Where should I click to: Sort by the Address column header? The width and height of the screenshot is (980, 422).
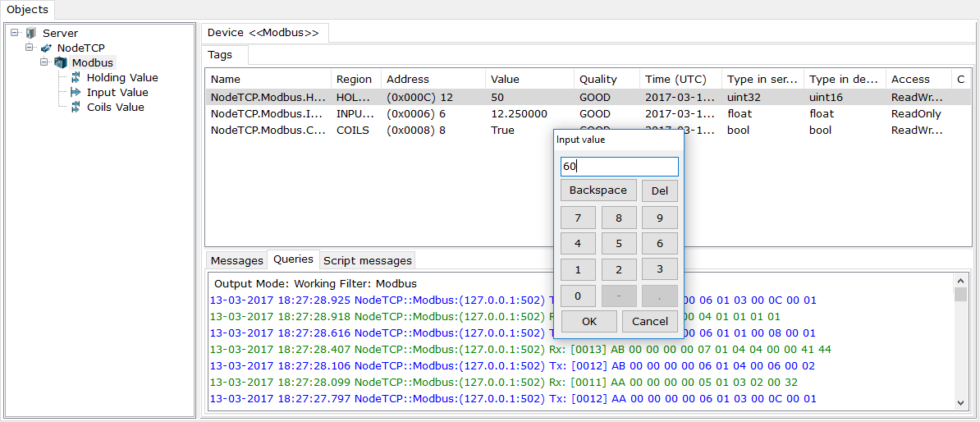coord(433,80)
